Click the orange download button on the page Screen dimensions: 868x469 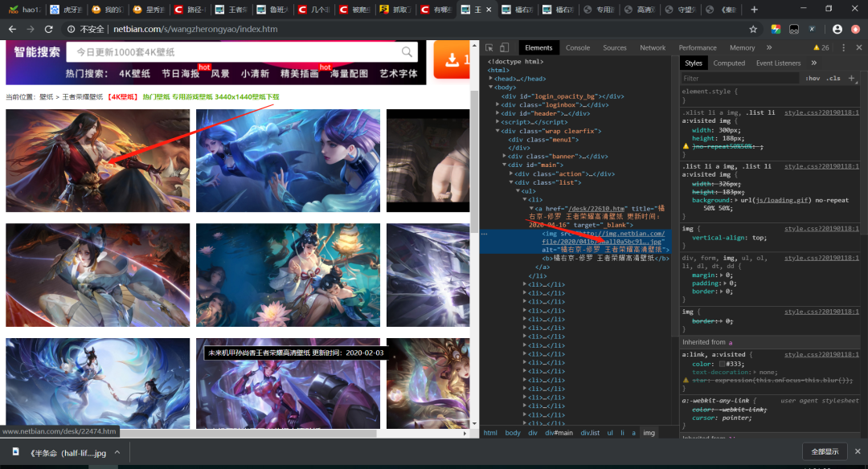[452, 59]
